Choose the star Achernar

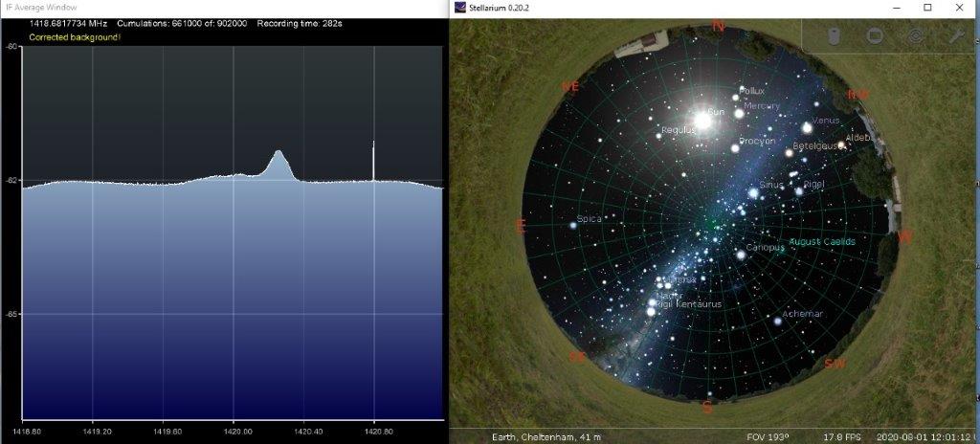coord(777,321)
